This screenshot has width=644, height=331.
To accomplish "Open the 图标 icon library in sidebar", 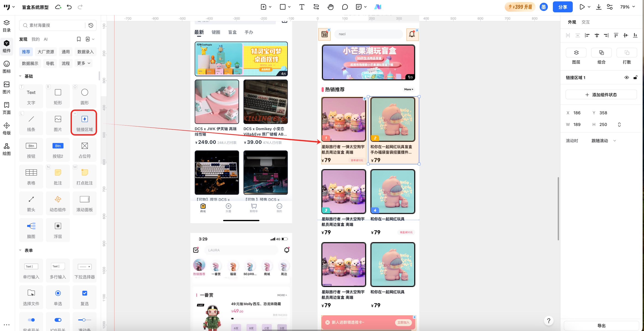I will [7, 67].
